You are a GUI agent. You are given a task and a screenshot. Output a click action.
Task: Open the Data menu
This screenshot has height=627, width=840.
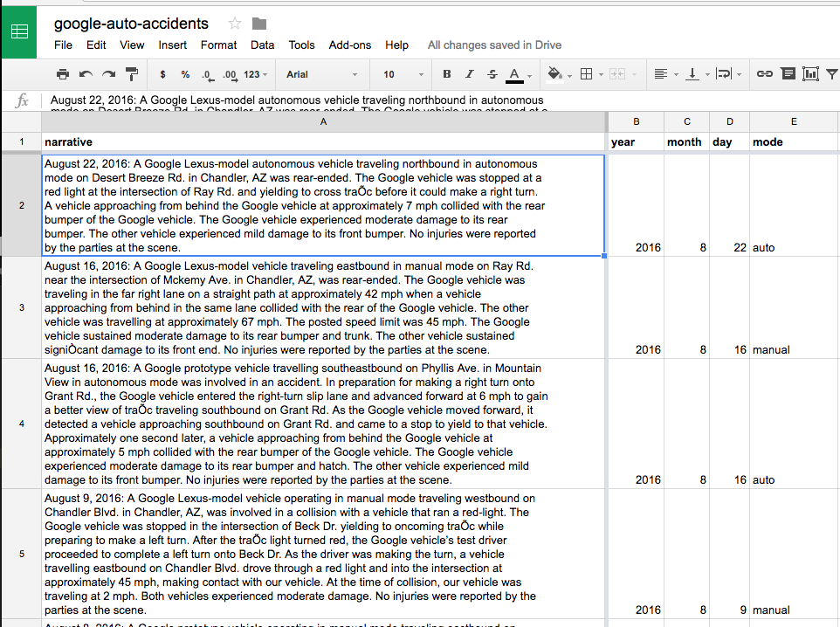[263, 45]
